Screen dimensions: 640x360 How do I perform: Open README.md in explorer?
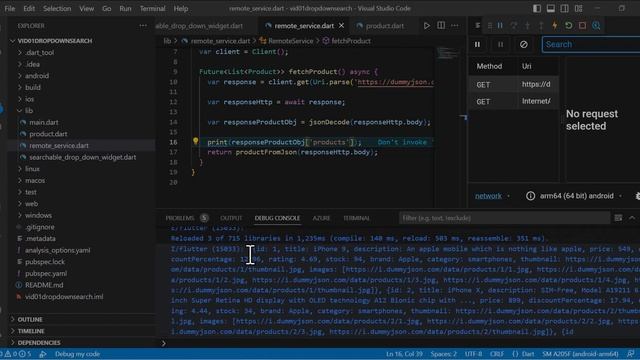coord(44,285)
